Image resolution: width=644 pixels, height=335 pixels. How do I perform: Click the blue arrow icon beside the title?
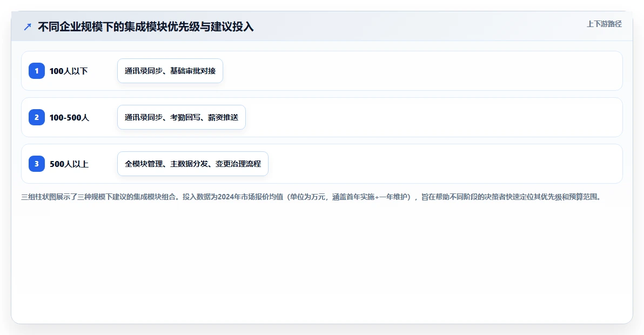pyautogui.click(x=28, y=27)
